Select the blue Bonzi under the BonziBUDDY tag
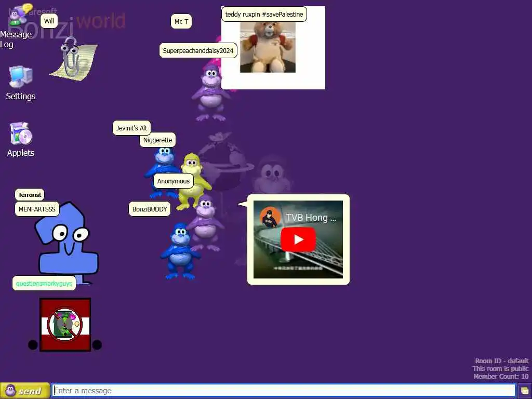 click(180, 251)
